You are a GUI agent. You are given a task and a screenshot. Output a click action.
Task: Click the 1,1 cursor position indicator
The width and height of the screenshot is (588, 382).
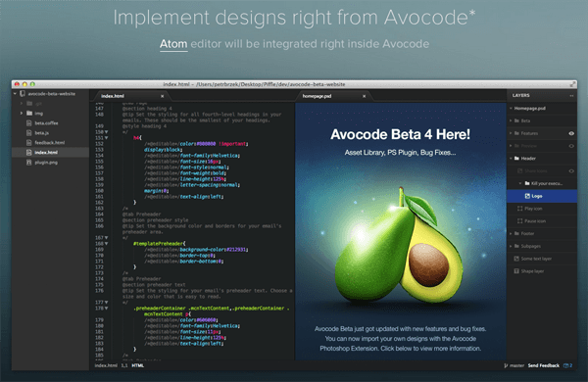tap(124, 365)
